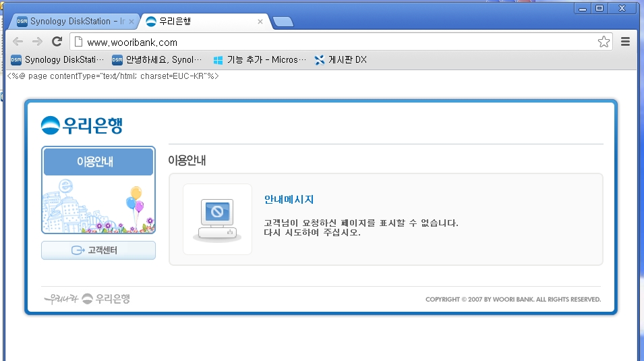Image resolution: width=644 pixels, height=361 pixels.
Task: Close the 우리은행 tab
Action: click(260, 22)
